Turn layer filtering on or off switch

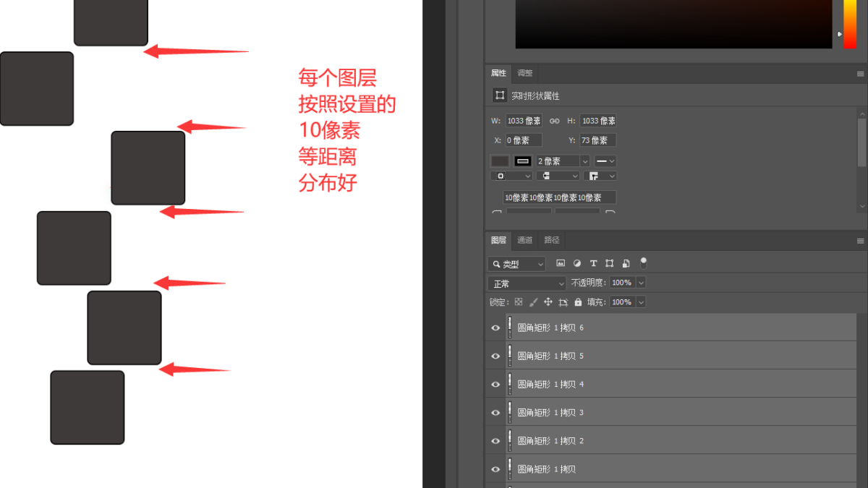[643, 263]
